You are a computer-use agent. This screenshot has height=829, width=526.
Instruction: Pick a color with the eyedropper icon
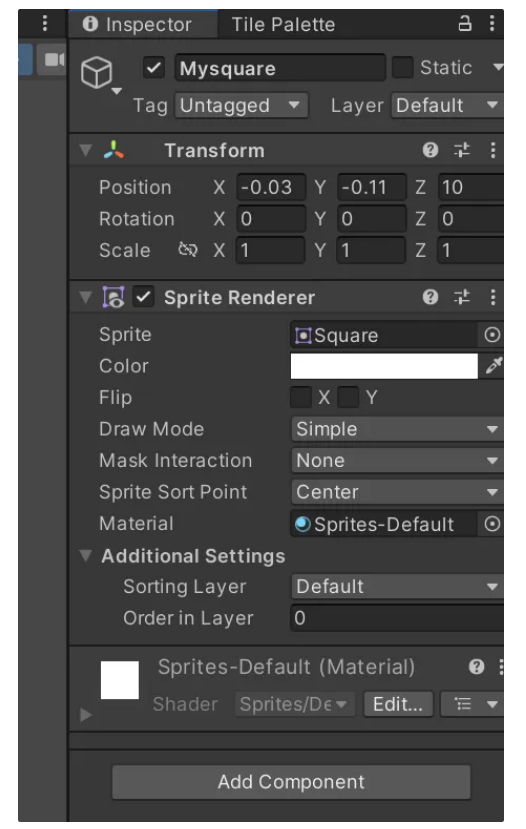(x=493, y=366)
